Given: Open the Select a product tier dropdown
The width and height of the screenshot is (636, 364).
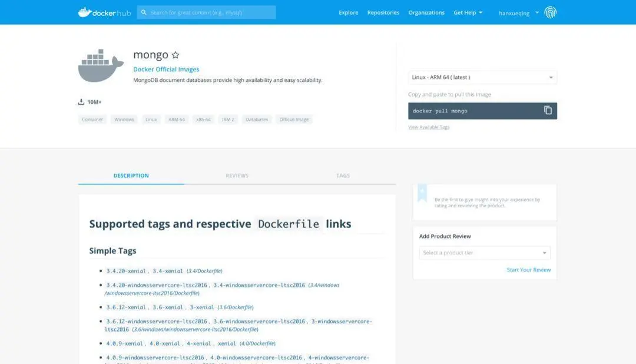Looking at the screenshot, I should 485,253.
